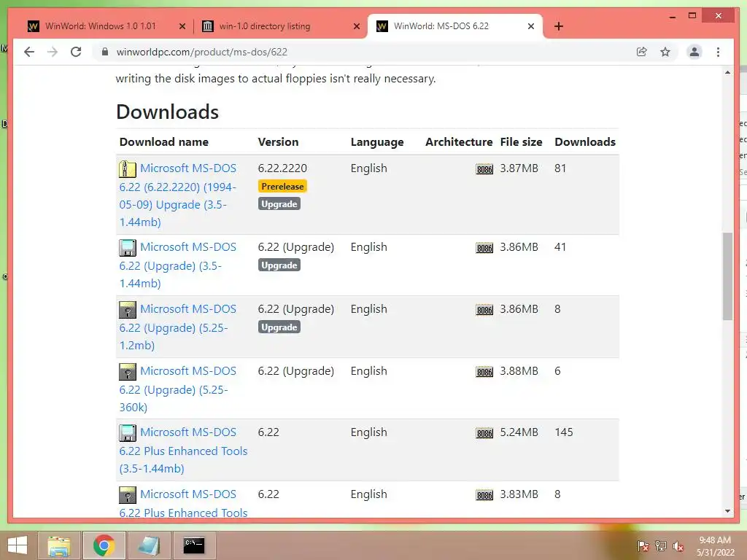This screenshot has height=560, width=747.
Task: Open MS-DOS 6.22 (Upgrade) (5.25-360k) link
Action: click(x=178, y=389)
